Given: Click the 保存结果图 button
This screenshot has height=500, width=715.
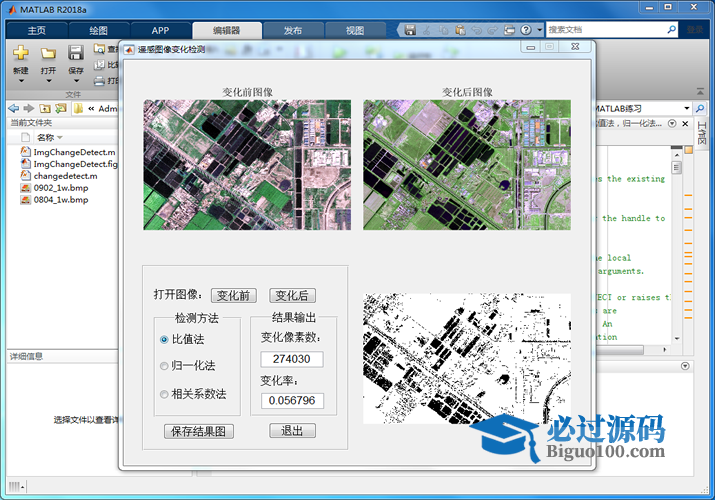Looking at the screenshot, I should coord(199,431).
